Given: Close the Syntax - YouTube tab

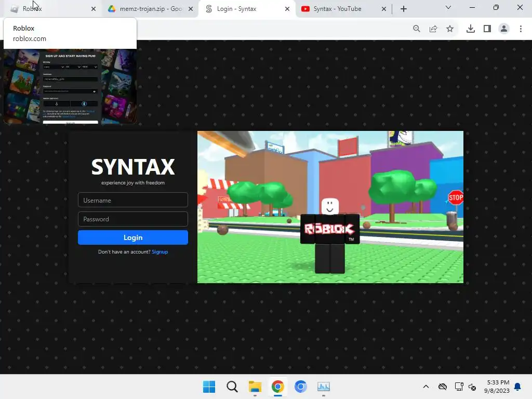Looking at the screenshot, I should click(x=384, y=9).
